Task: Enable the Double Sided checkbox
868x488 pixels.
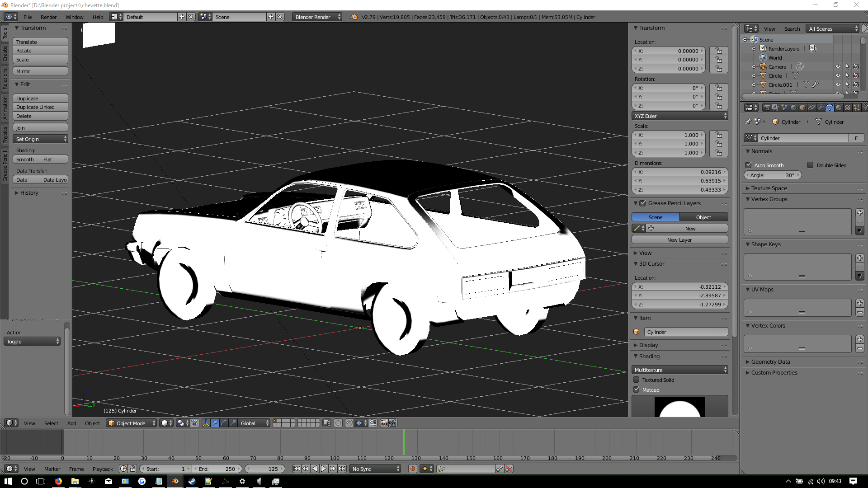Action: click(810, 165)
